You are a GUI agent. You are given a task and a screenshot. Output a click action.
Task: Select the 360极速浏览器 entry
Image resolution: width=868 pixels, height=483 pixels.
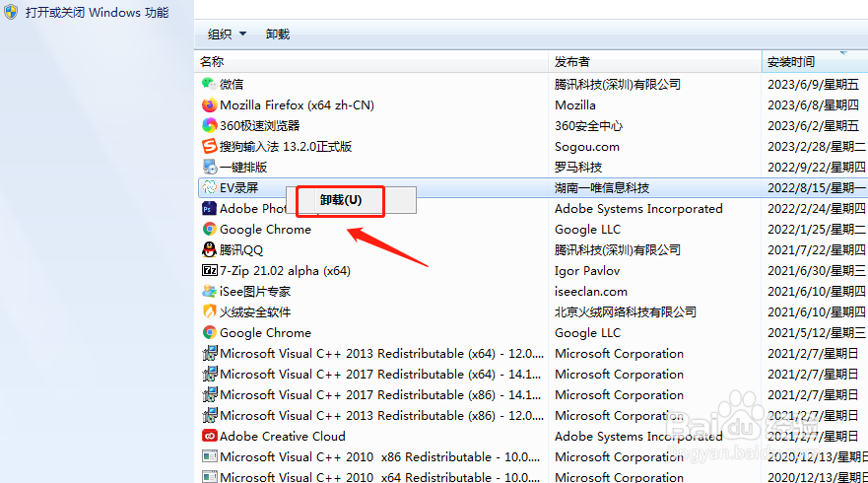(x=260, y=126)
